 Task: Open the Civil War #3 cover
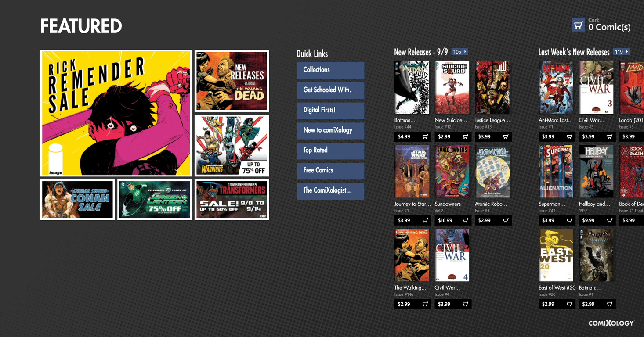point(596,88)
